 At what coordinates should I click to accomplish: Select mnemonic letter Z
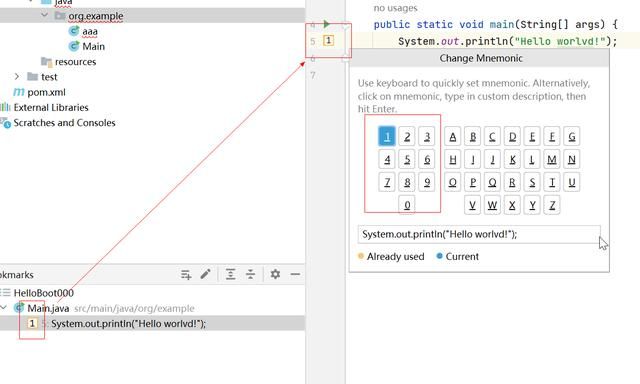pyautogui.click(x=552, y=205)
